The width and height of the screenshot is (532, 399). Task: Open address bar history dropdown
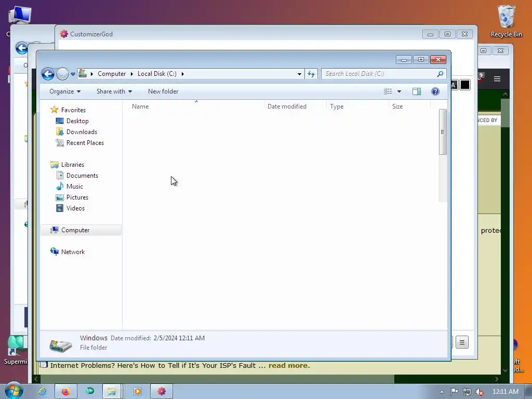[299, 74]
